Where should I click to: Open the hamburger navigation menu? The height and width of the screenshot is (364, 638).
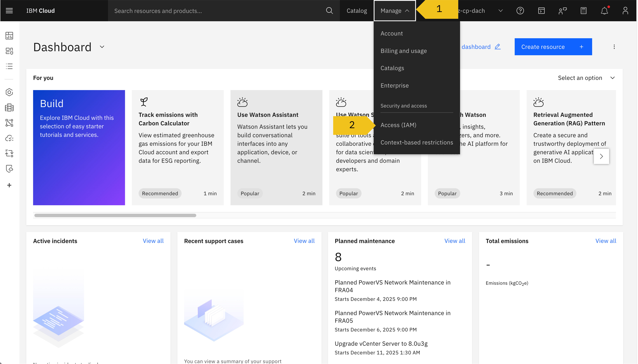point(9,11)
